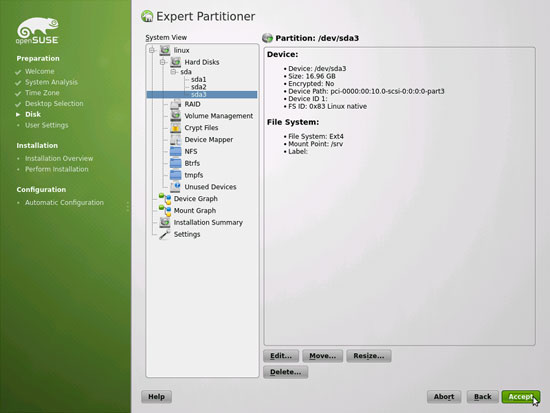
Task: Open the tmpfs entry
Action: tap(194, 175)
